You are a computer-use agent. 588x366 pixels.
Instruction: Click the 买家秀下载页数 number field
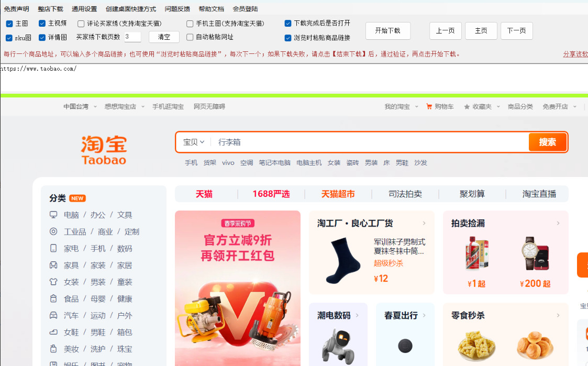(132, 37)
